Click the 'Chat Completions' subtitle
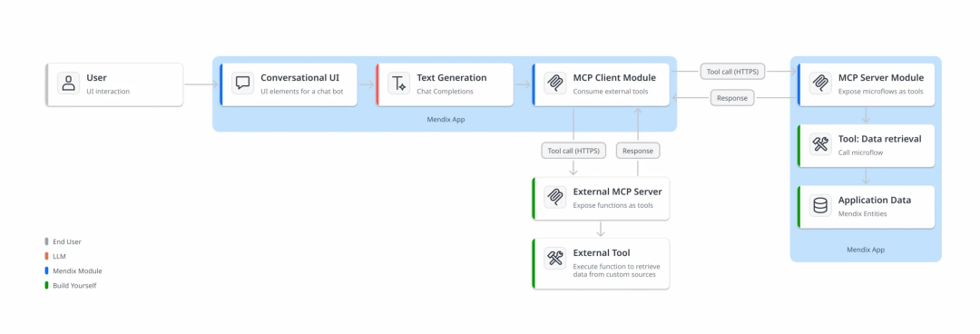The height and width of the screenshot is (334, 980). 445,92
